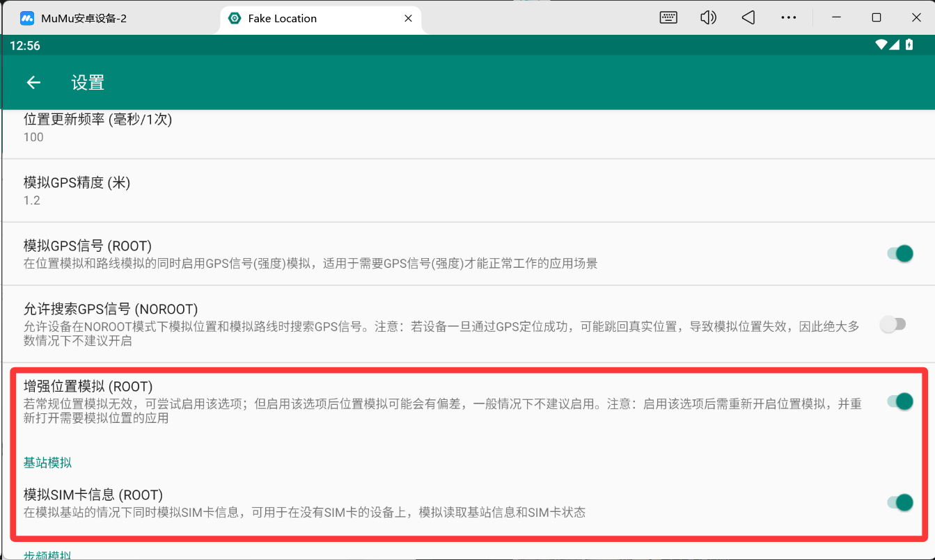Enable the 允许搜索GPS信号 (NOROOT) switch
This screenshot has width=935, height=560.
(893, 324)
